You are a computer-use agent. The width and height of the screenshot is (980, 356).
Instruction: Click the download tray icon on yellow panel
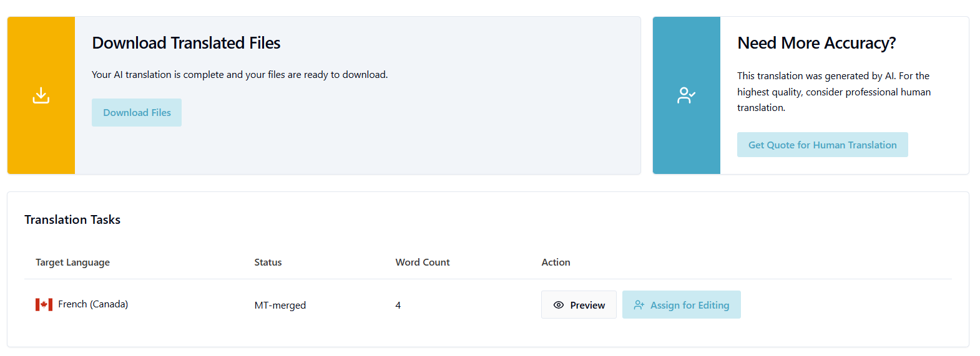(x=41, y=95)
